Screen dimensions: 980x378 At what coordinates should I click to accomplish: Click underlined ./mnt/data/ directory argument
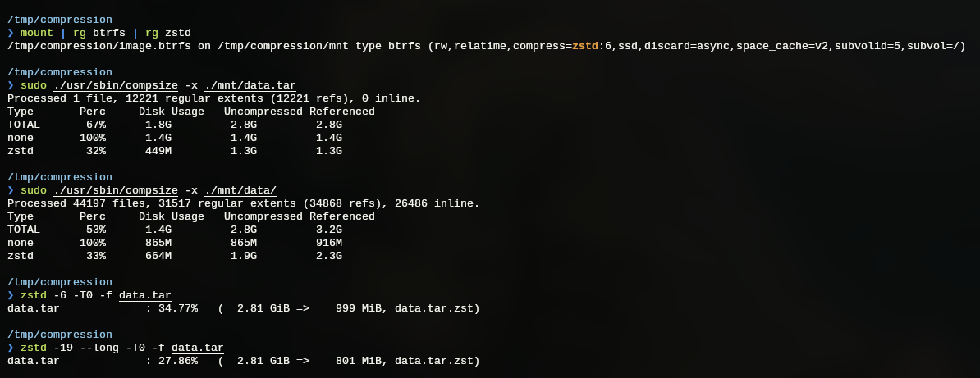click(x=240, y=190)
